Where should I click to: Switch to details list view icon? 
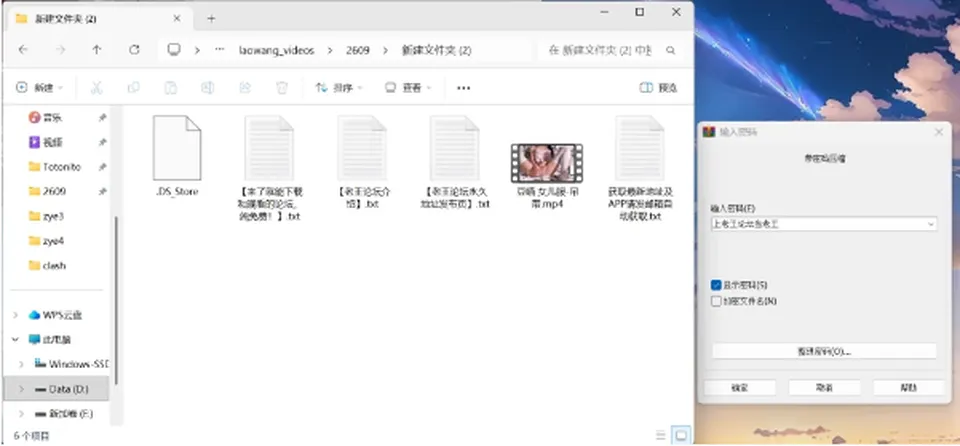pos(661,436)
